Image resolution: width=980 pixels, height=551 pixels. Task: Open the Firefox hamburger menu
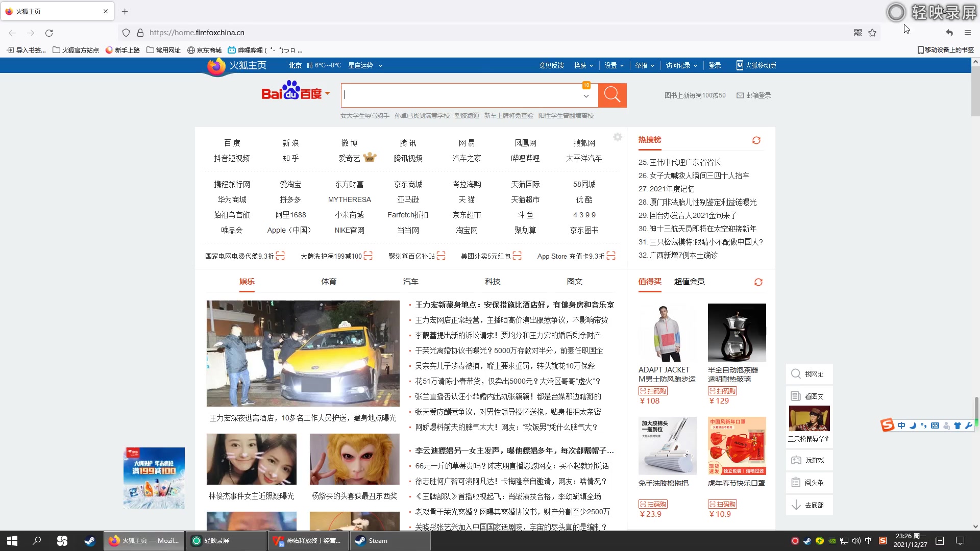pos(968,33)
